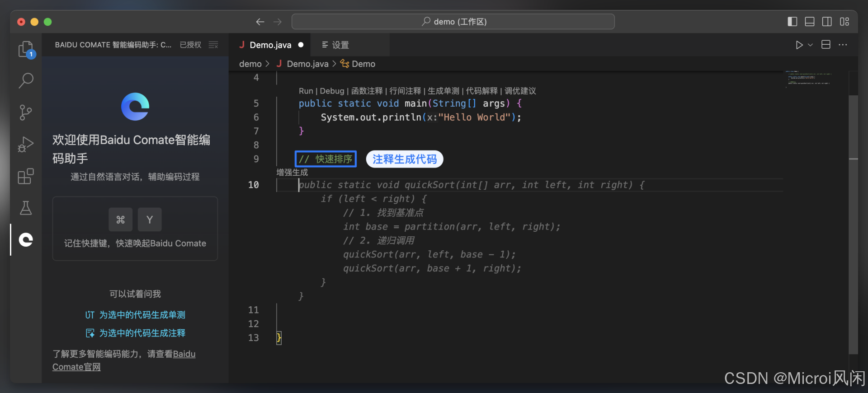Image resolution: width=868 pixels, height=393 pixels.
Task: Click the Debug code lens
Action: tap(332, 91)
